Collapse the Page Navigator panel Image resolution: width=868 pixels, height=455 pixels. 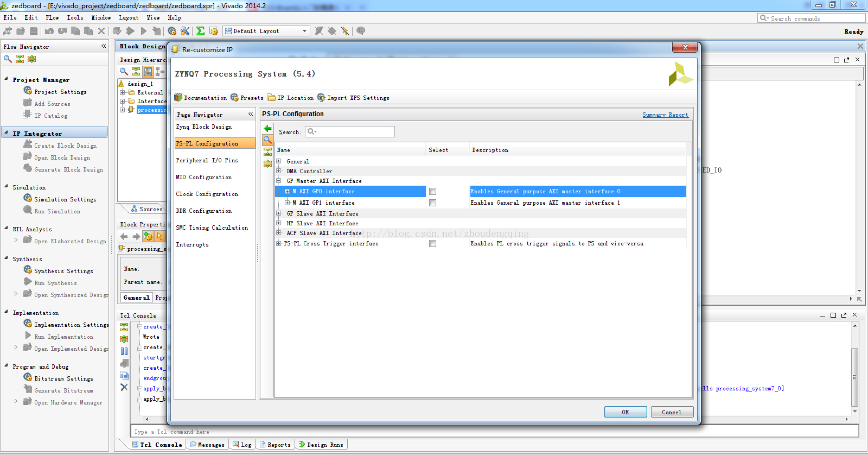click(251, 114)
